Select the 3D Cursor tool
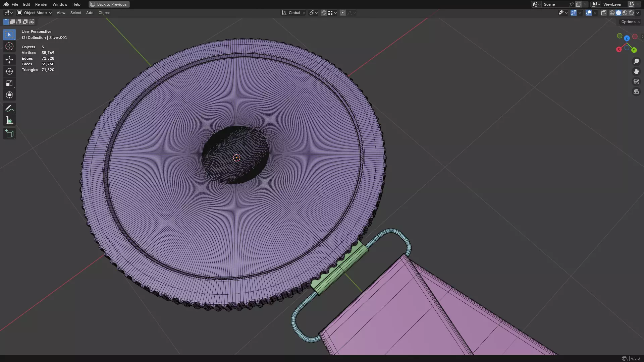 (9, 46)
